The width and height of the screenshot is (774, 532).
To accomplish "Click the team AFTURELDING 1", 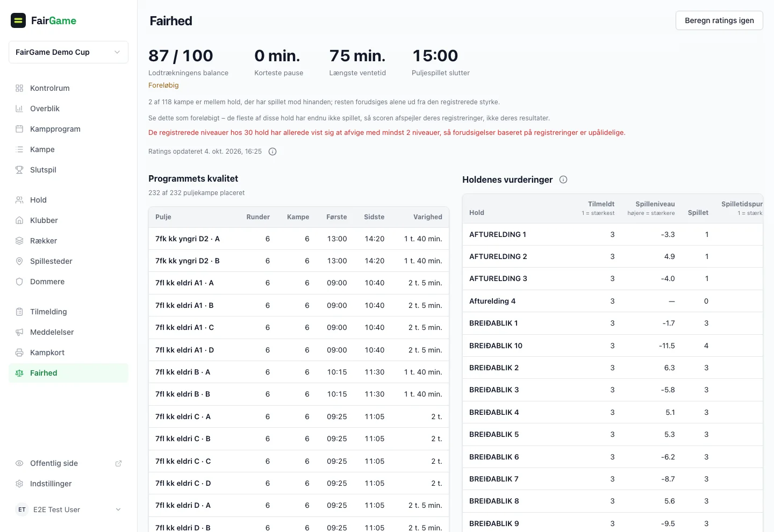I will point(498,234).
